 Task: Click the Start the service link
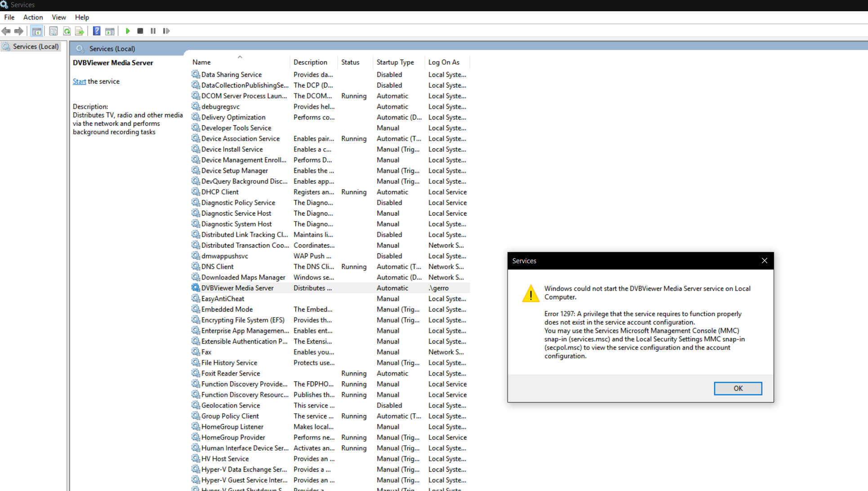79,81
